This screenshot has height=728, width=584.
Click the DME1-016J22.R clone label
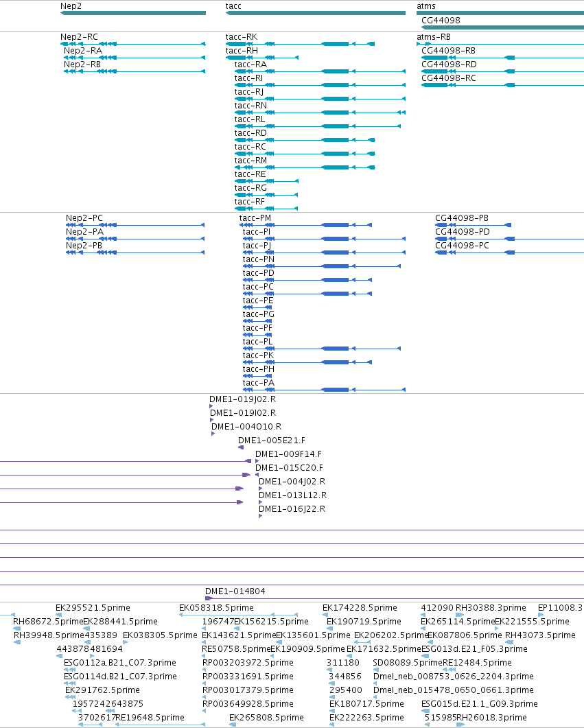pyautogui.click(x=292, y=509)
